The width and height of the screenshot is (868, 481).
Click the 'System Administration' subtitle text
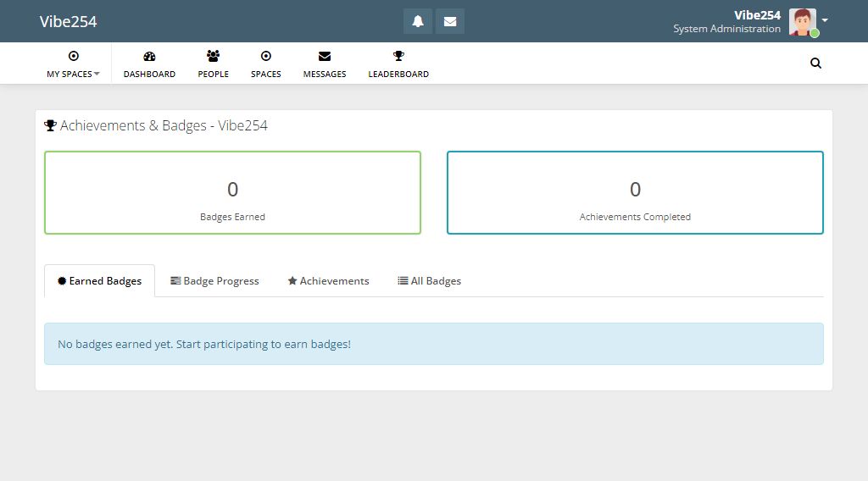[726, 29]
